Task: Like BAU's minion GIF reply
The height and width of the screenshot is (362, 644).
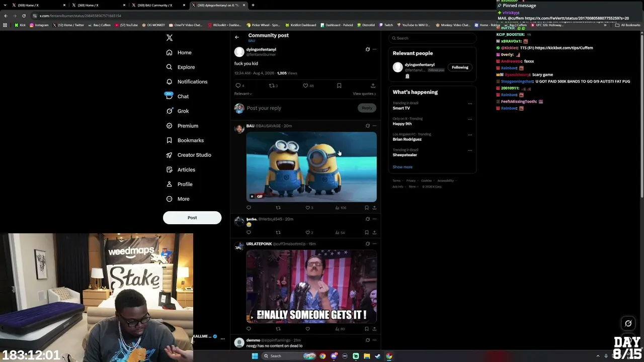Action: [x=308, y=208]
